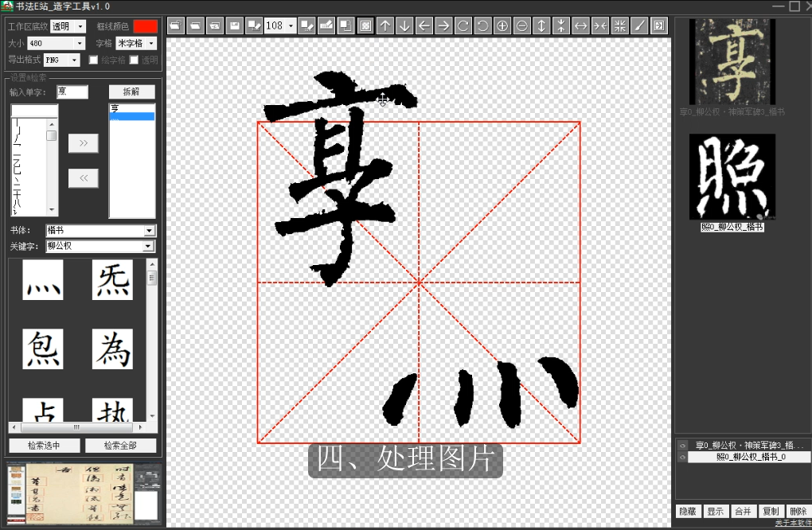Click the overlapping-squares layer icon

[346, 26]
